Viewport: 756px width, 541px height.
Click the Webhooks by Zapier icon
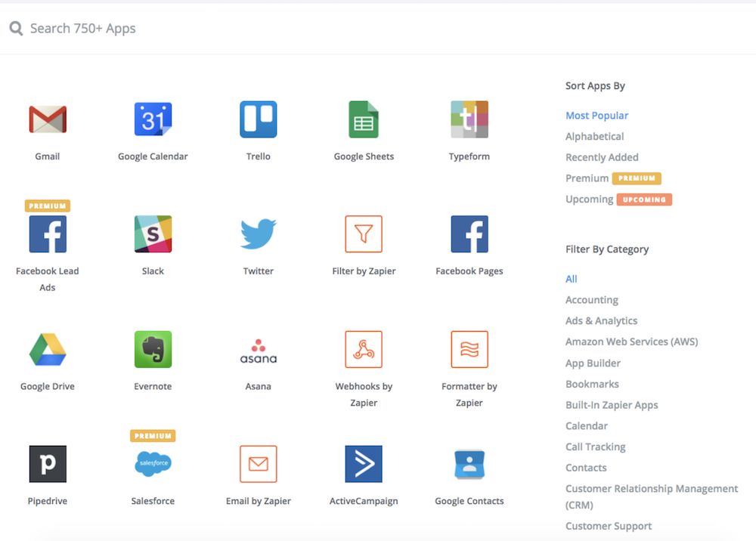(364, 349)
